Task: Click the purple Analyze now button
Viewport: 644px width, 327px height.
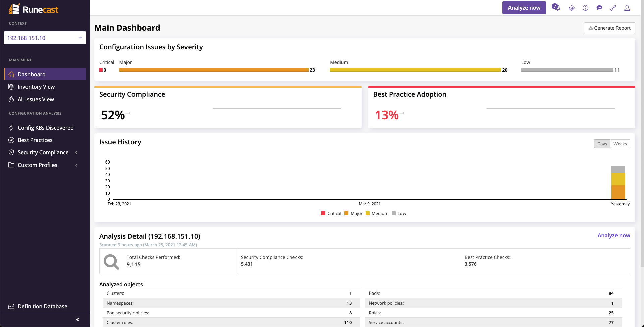Action: point(524,8)
